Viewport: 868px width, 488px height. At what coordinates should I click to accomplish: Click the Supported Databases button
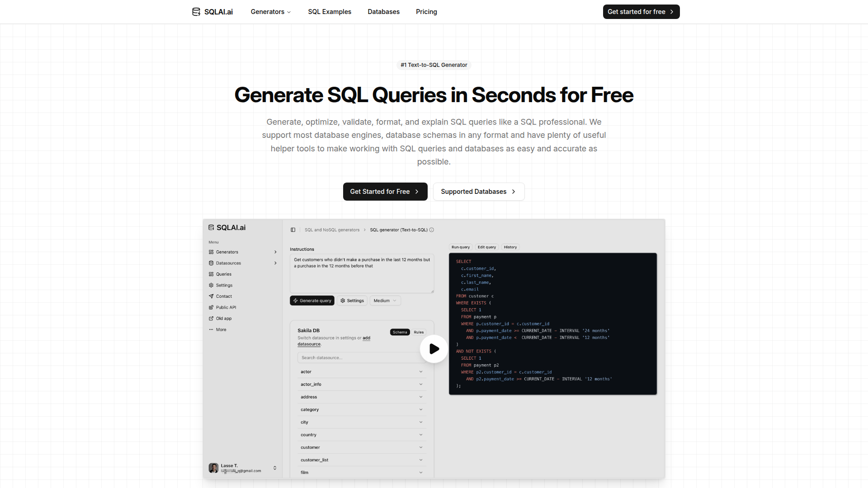coord(478,192)
